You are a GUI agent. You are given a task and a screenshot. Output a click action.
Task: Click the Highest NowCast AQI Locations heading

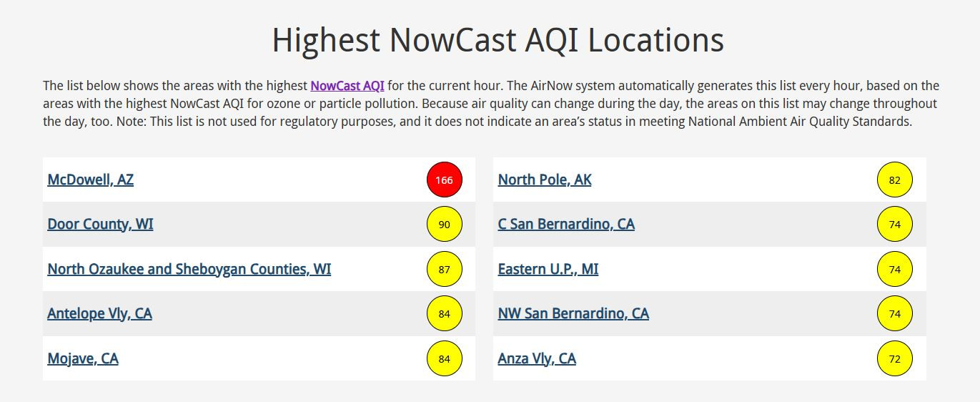(x=498, y=40)
